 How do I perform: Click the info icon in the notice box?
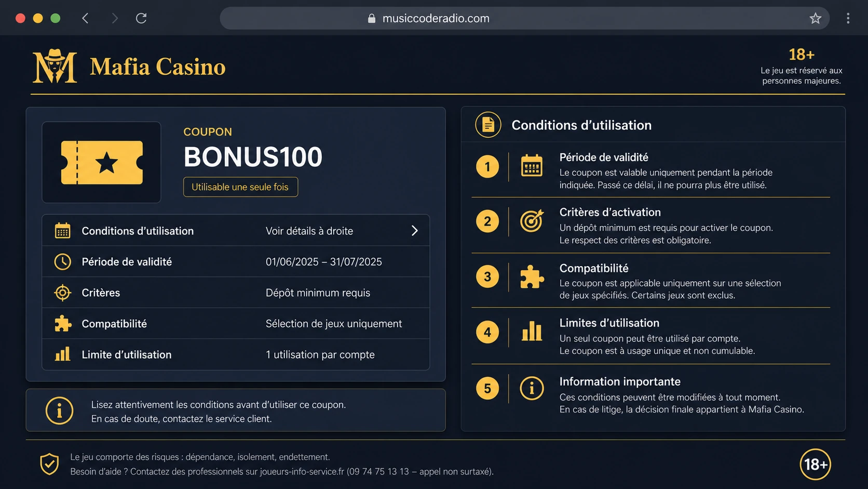point(59,411)
